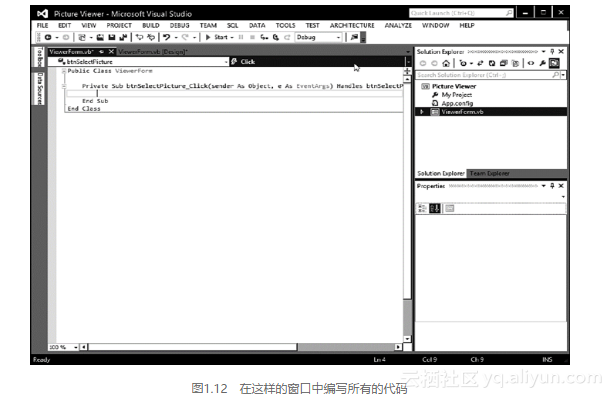Open Solution Explorer search options dropdown
This screenshot has height=399, width=613.
coord(563,75)
